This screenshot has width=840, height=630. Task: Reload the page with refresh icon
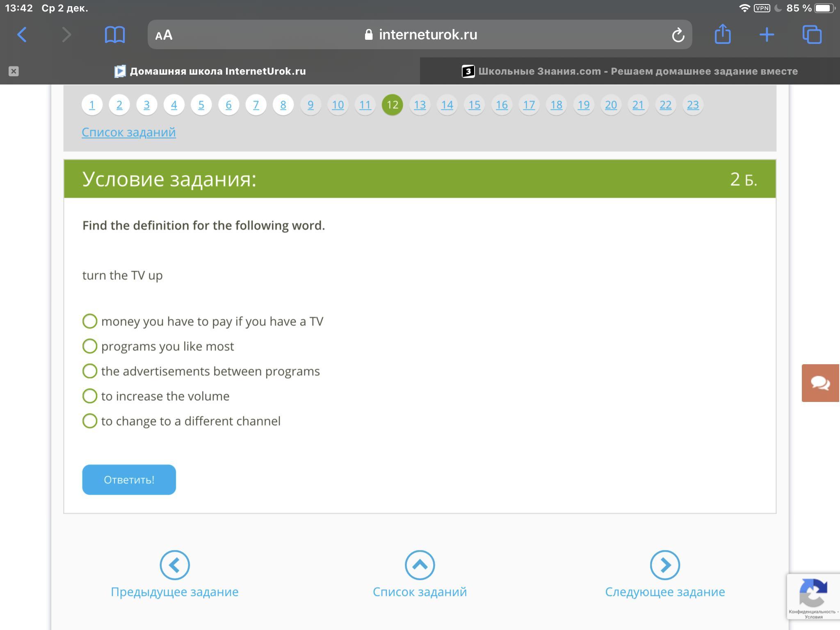678,35
